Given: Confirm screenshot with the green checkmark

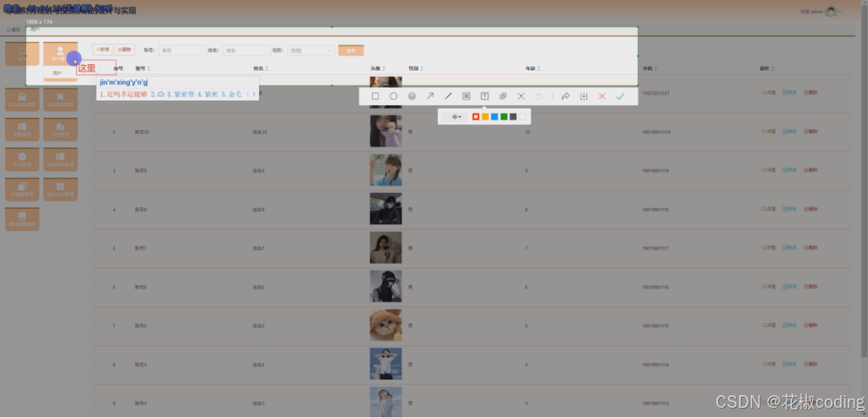Looking at the screenshot, I should coord(620,96).
